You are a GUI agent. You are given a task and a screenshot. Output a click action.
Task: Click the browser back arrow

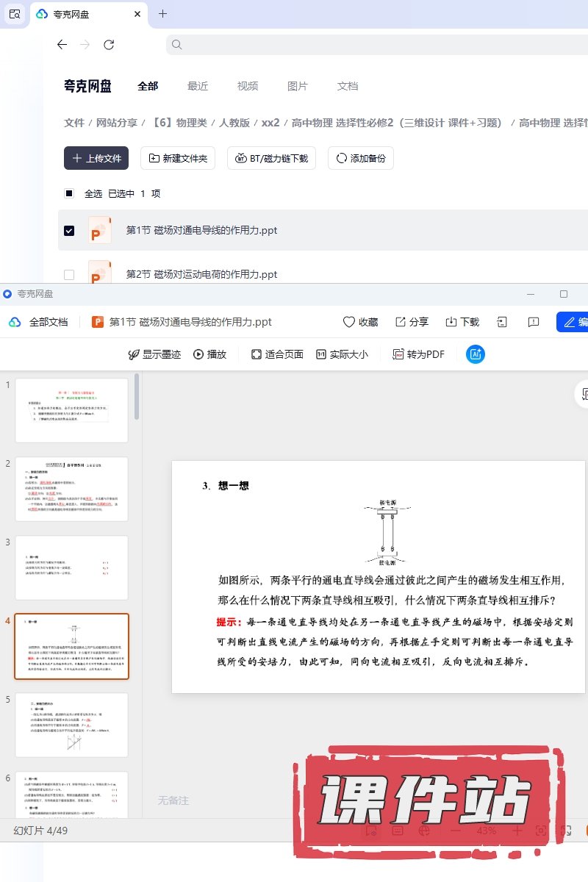pyautogui.click(x=62, y=45)
